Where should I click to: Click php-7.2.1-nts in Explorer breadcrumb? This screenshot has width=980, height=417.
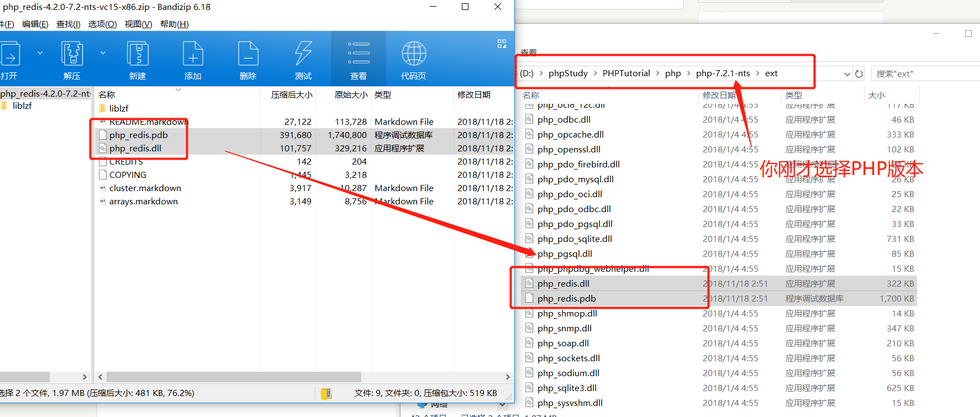[x=723, y=73]
